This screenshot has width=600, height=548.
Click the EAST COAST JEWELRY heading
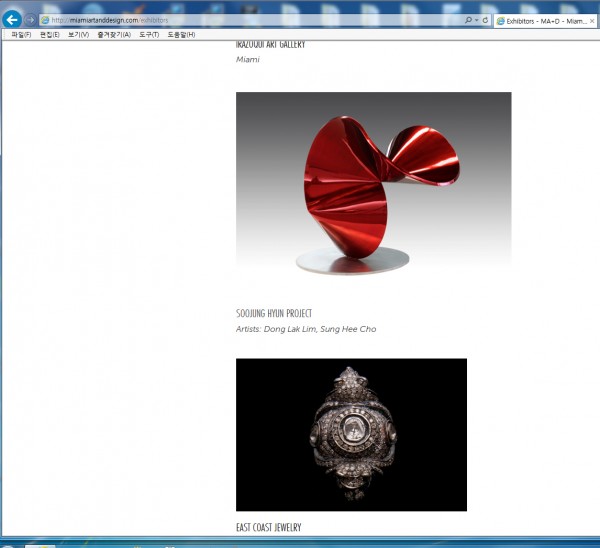coord(269,527)
